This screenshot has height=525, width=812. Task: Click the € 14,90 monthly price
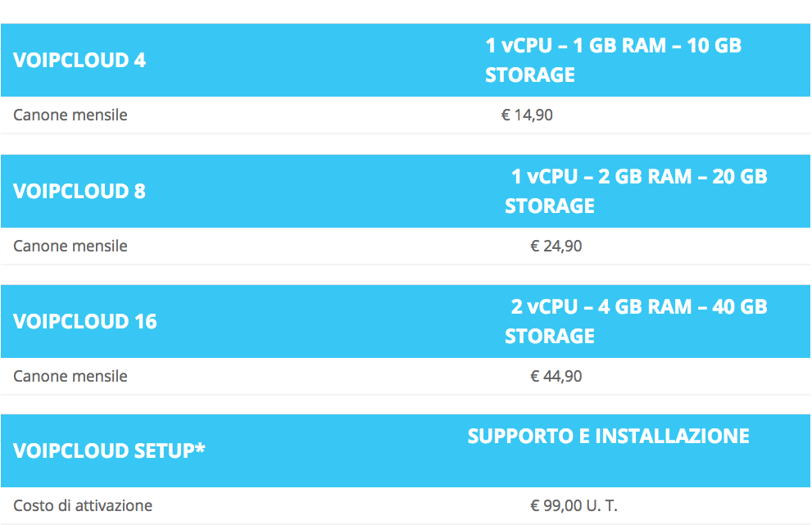click(x=527, y=115)
